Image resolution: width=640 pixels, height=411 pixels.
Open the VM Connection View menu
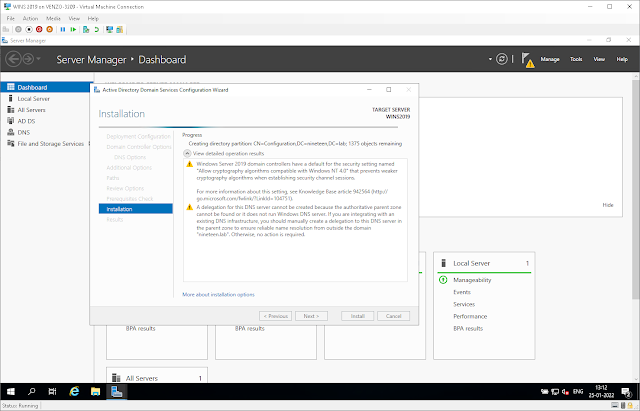tap(74, 18)
